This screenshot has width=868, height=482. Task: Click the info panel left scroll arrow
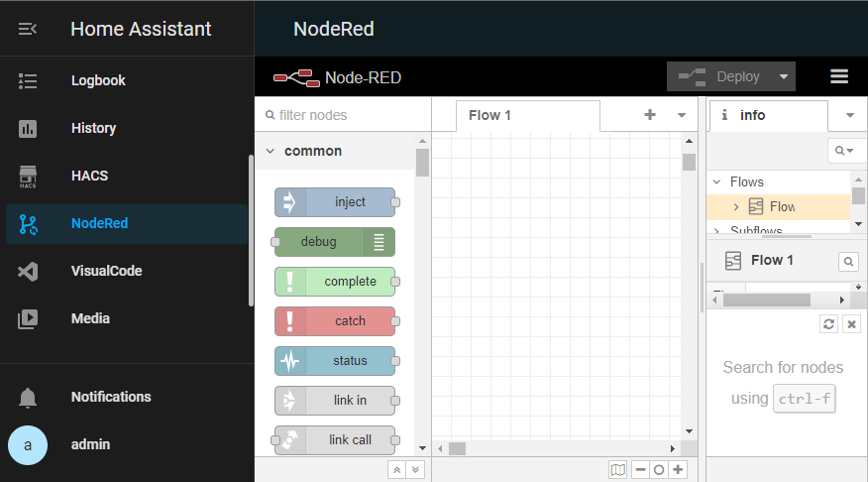714,300
